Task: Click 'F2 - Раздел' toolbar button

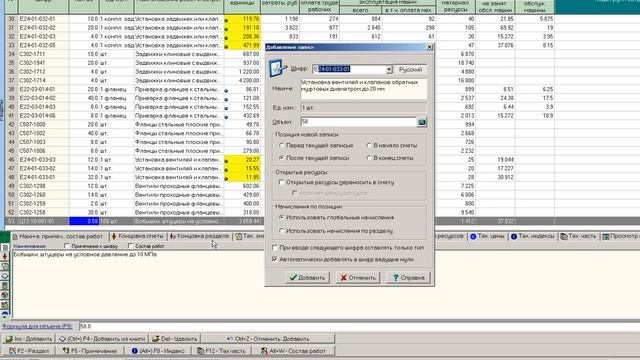Action: [28, 351]
